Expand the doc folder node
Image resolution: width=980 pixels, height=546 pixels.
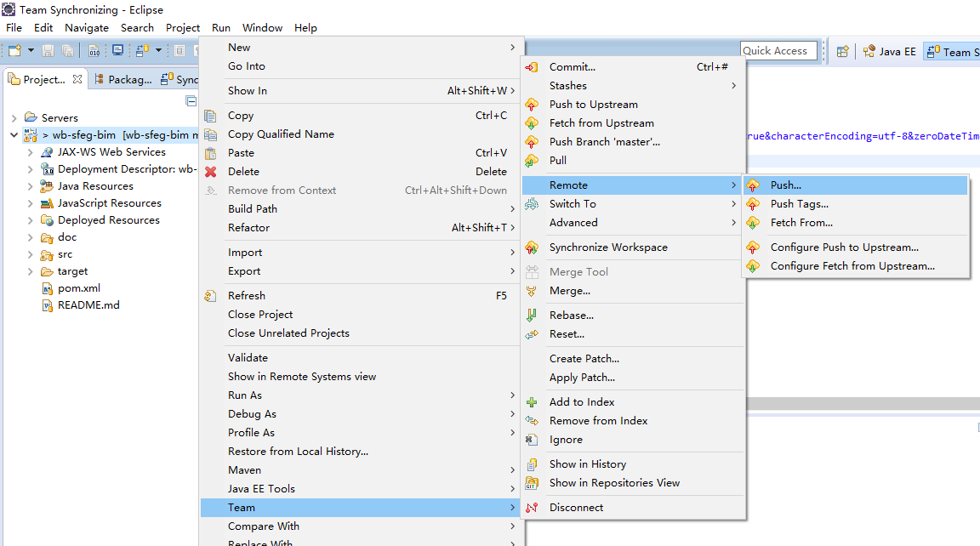(30, 237)
